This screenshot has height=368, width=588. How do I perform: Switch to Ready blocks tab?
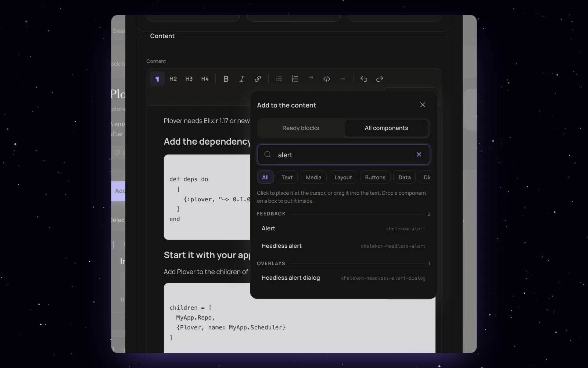point(301,128)
